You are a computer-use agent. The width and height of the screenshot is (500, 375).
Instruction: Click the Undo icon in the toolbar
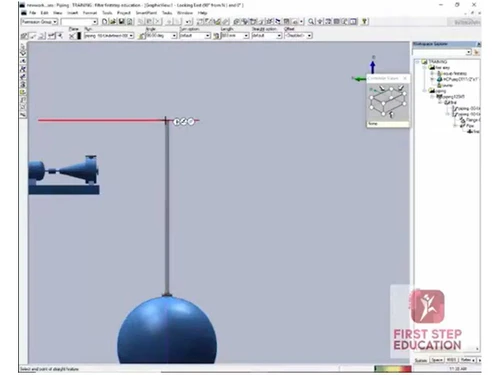(188, 22)
